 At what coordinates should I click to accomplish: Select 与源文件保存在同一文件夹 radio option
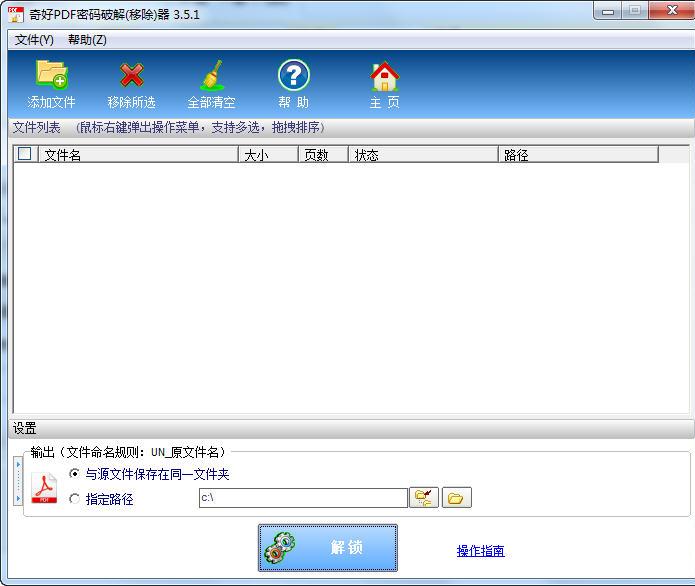tap(75, 474)
